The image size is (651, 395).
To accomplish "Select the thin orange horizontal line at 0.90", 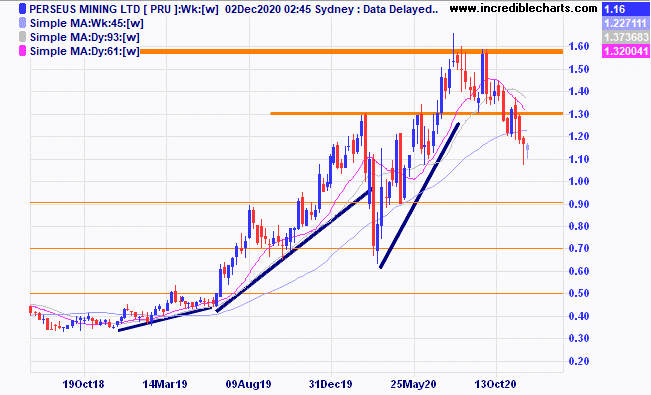I will click(x=296, y=203).
